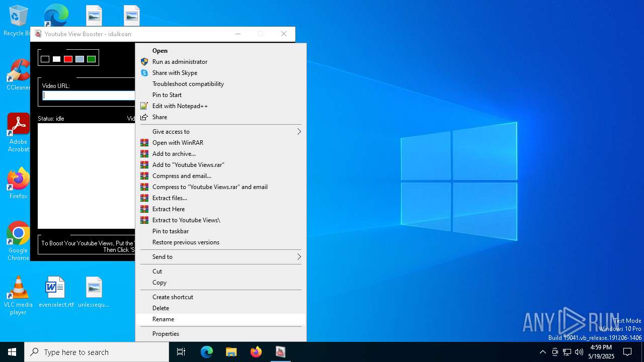Select the Firefox desktop shortcut

(x=18, y=184)
